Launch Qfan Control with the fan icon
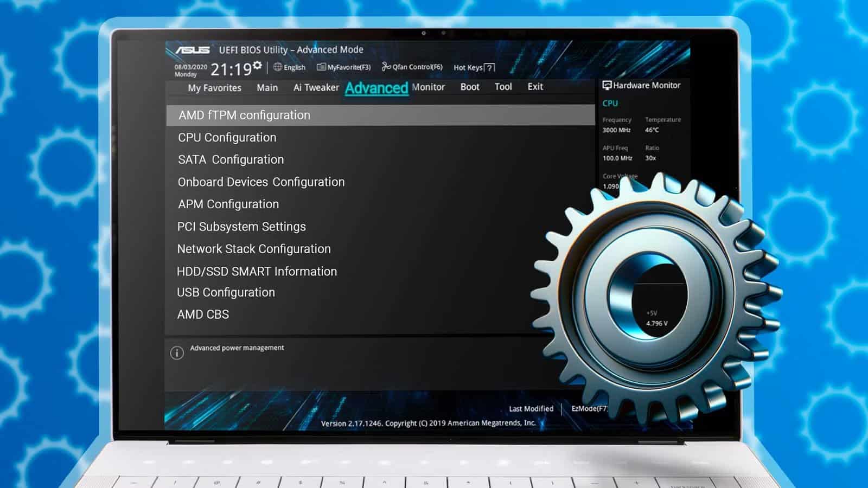The height and width of the screenshot is (488, 868). [x=385, y=67]
